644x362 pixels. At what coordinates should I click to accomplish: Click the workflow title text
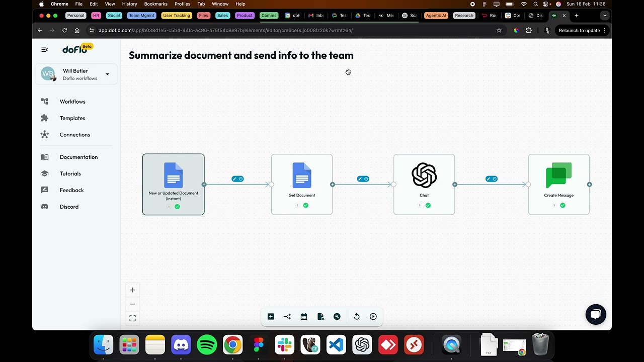coord(241,55)
